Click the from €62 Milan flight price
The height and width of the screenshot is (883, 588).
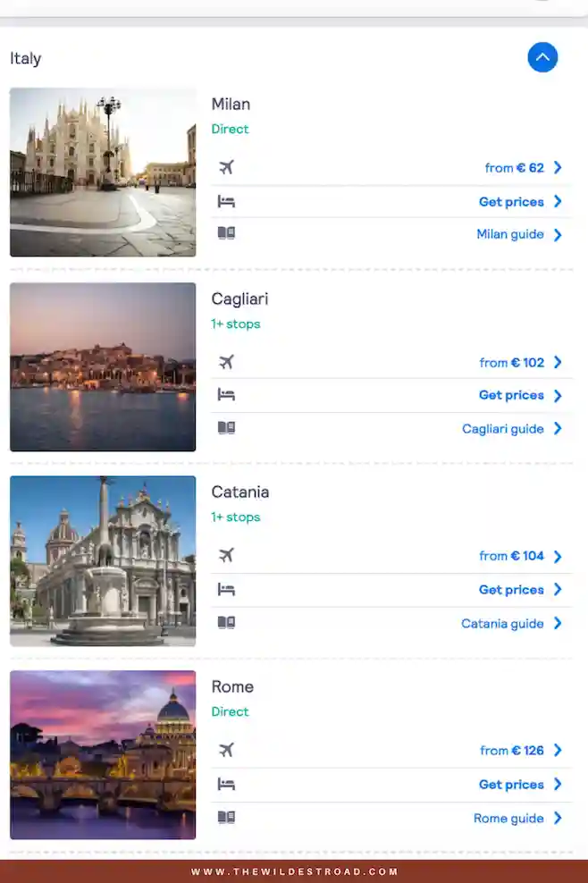517,167
